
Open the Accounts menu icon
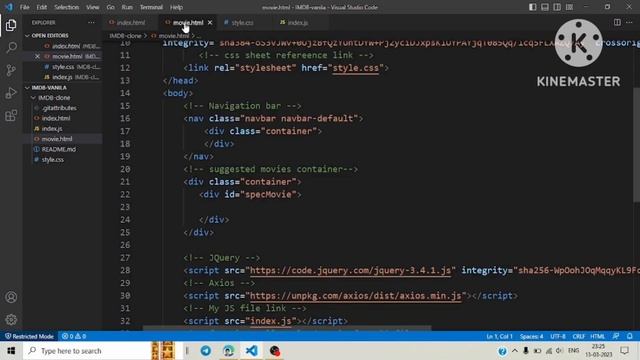click(x=11, y=297)
